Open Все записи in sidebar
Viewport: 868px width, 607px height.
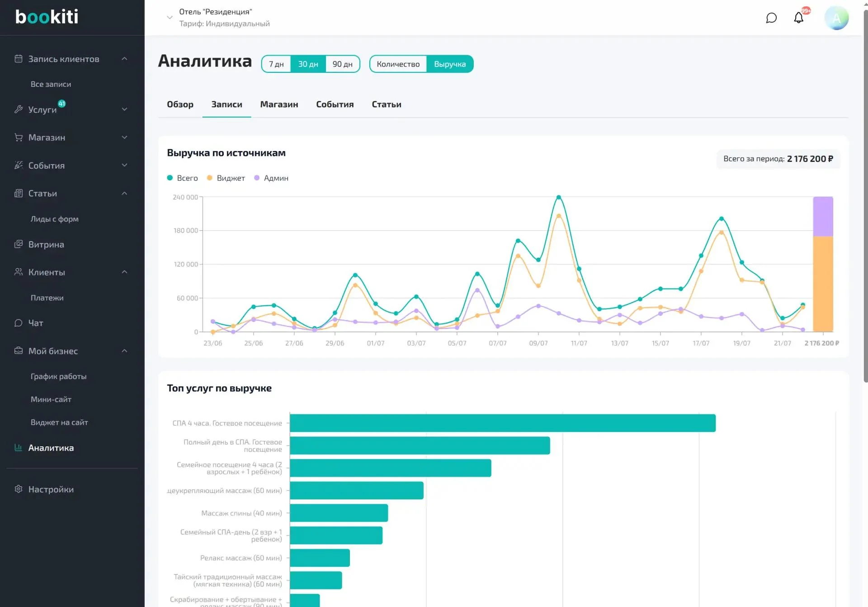(51, 84)
